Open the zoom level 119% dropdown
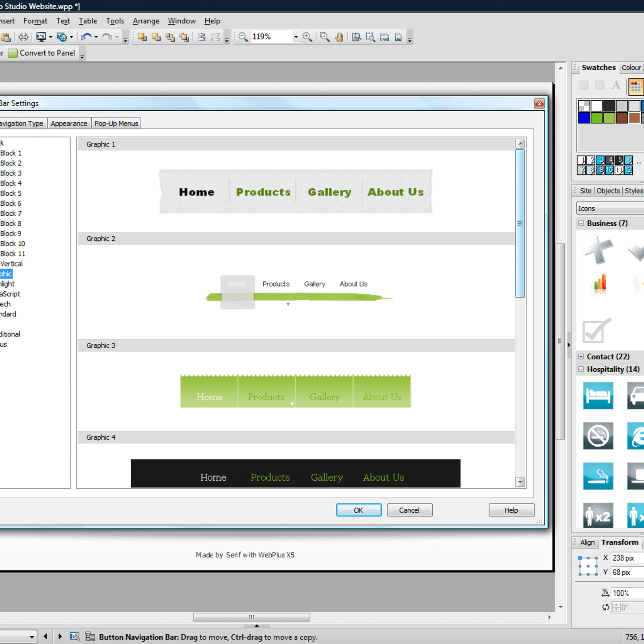The height and width of the screenshot is (644, 644). pyautogui.click(x=296, y=37)
